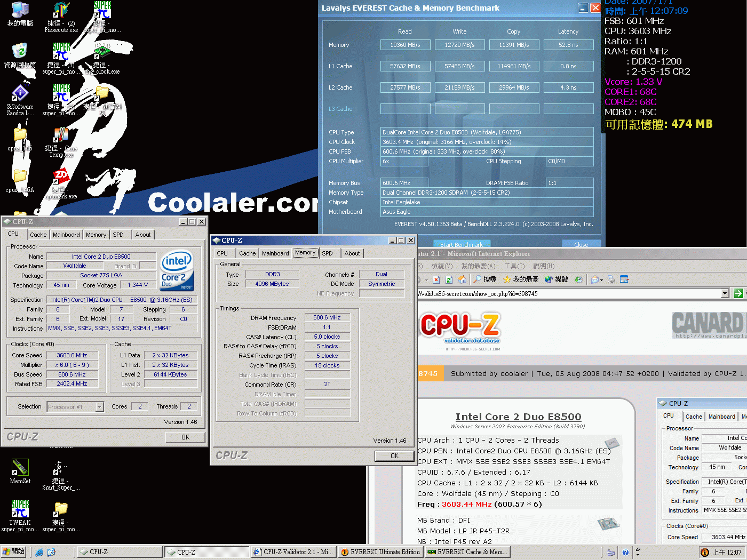Click the Stop icon in Internet Explorer toolbar

click(x=436, y=279)
